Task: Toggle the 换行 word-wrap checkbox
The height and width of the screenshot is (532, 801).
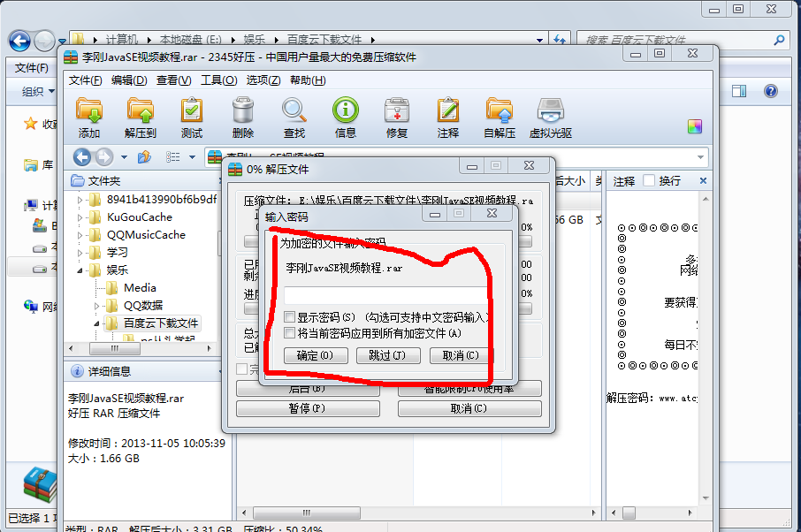Action: point(649,180)
